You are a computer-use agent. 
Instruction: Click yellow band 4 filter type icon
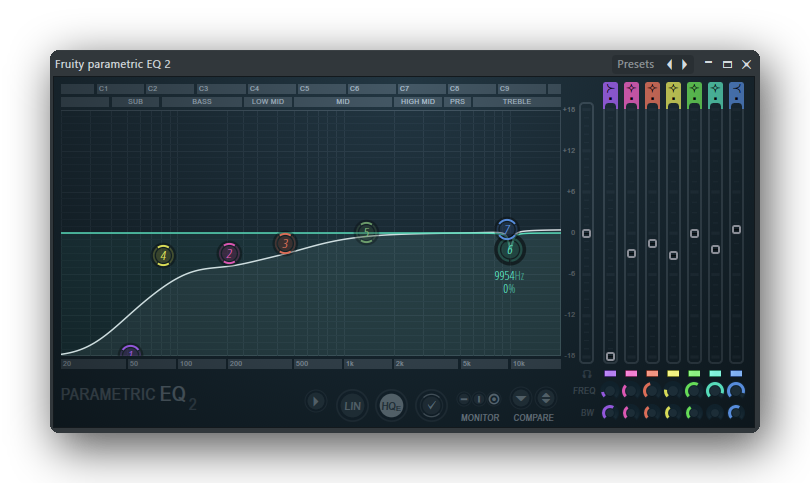(x=673, y=88)
